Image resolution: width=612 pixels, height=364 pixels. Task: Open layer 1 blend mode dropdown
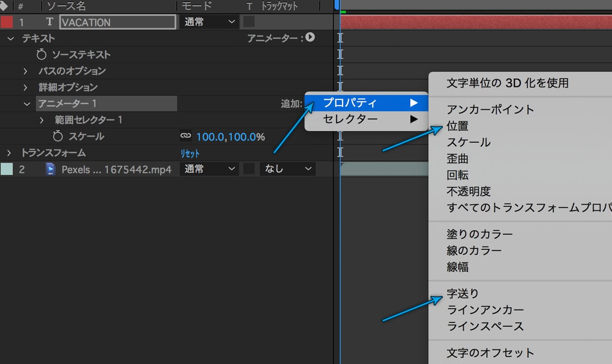(209, 22)
